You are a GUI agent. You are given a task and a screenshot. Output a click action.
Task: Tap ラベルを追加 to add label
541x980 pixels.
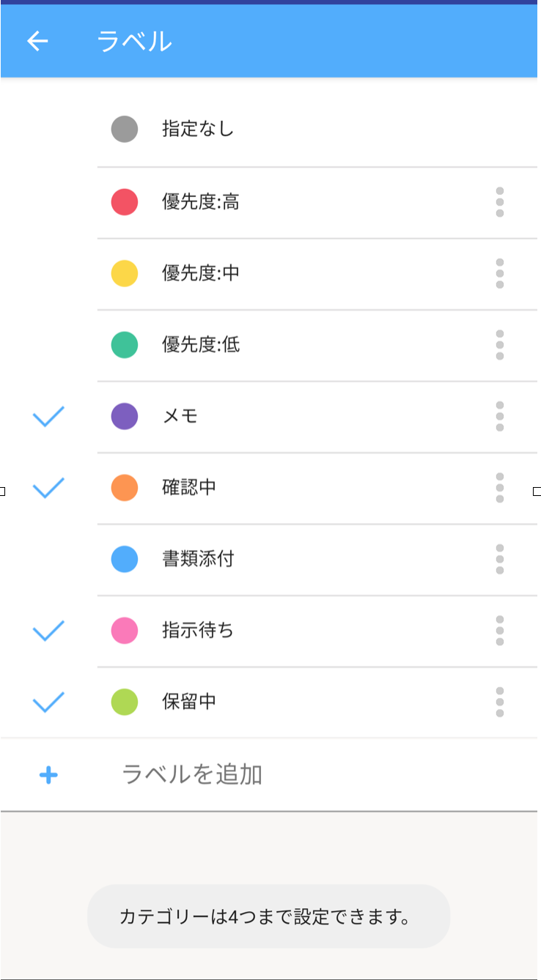point(192,775)
